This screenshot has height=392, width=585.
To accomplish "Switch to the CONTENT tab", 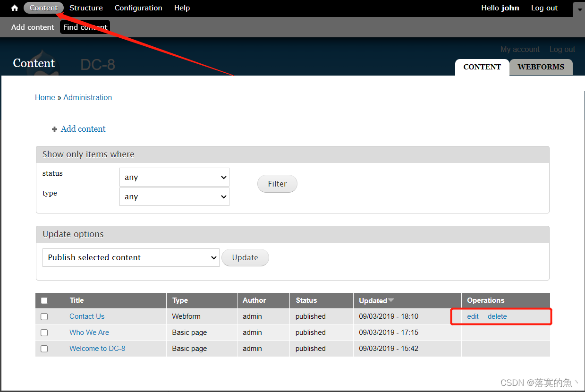I will pyautogui.click(x=482, y=67).
